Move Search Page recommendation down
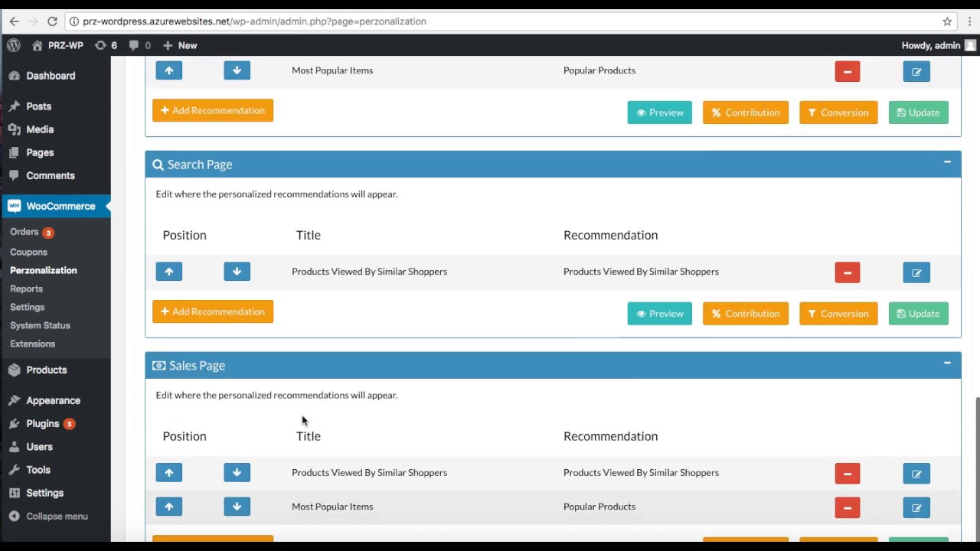The image size is (980, 551). [x=237, y=272]
